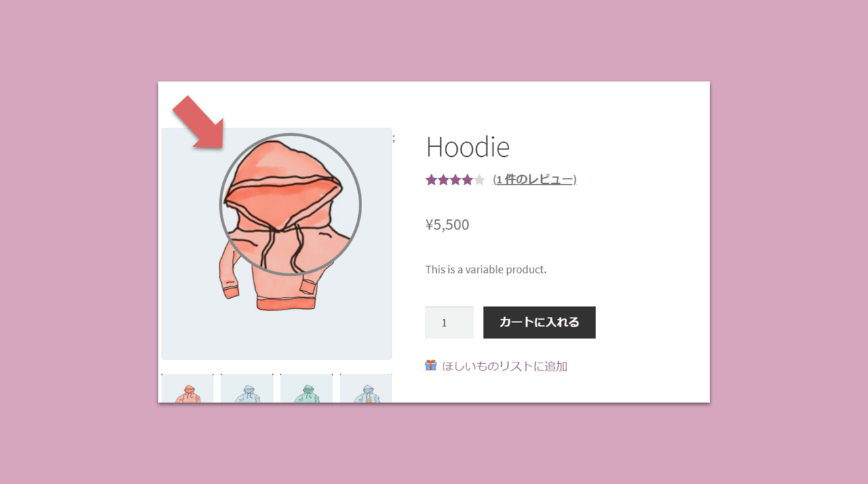The image size is (868, 484).
Task: Select the orange hoodie thumbnail
Action: 187,388
